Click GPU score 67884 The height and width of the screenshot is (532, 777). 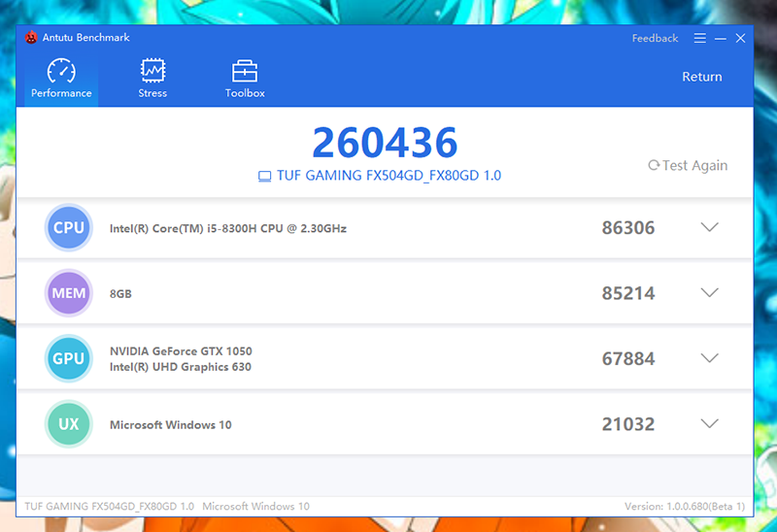(x=628, y=358)
